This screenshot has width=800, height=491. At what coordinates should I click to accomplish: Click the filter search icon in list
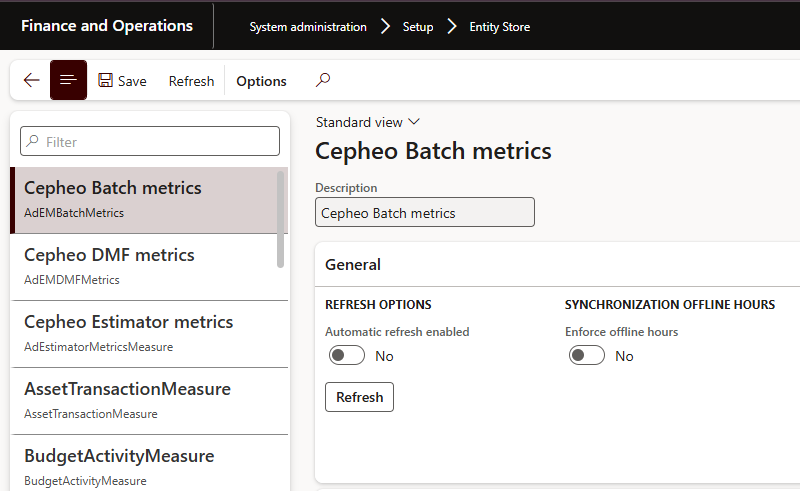33,142
